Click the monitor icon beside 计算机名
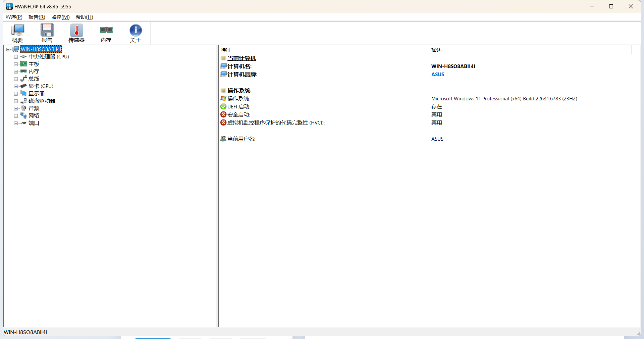This screenshot has width=644, height=339. tap(223, 66)
